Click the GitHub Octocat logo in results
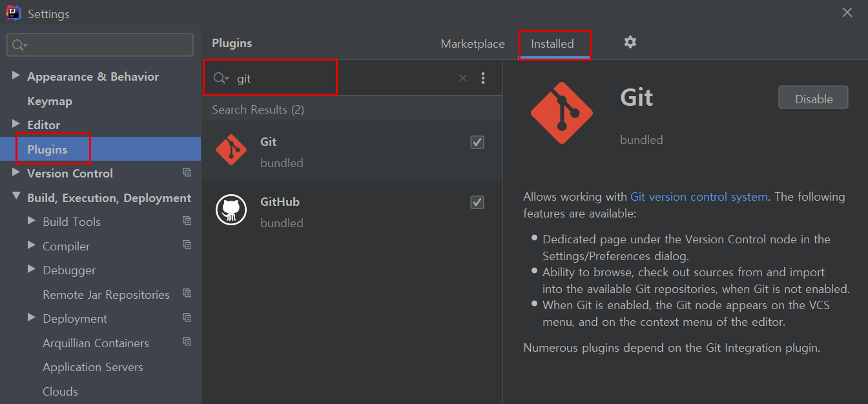The height and width of the screenshot is (404, 868). (x=231, y=210)
